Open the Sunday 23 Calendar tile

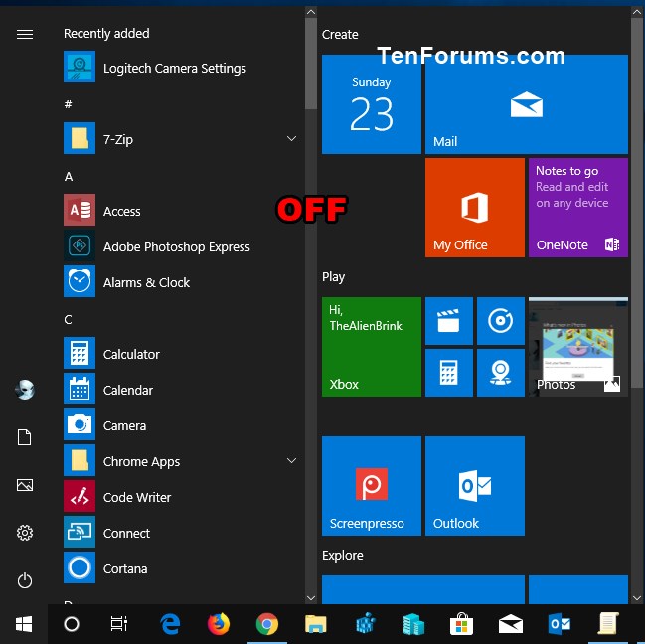[372, 104]
